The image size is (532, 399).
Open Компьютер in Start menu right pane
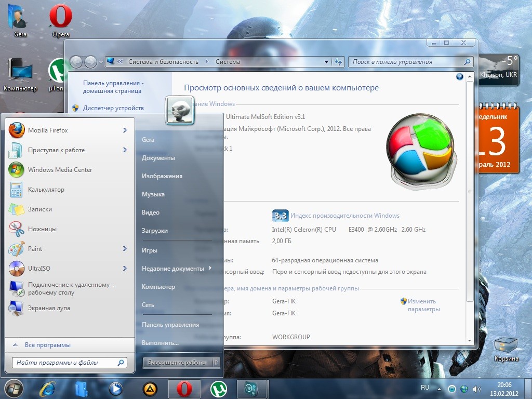coord(158,287)
